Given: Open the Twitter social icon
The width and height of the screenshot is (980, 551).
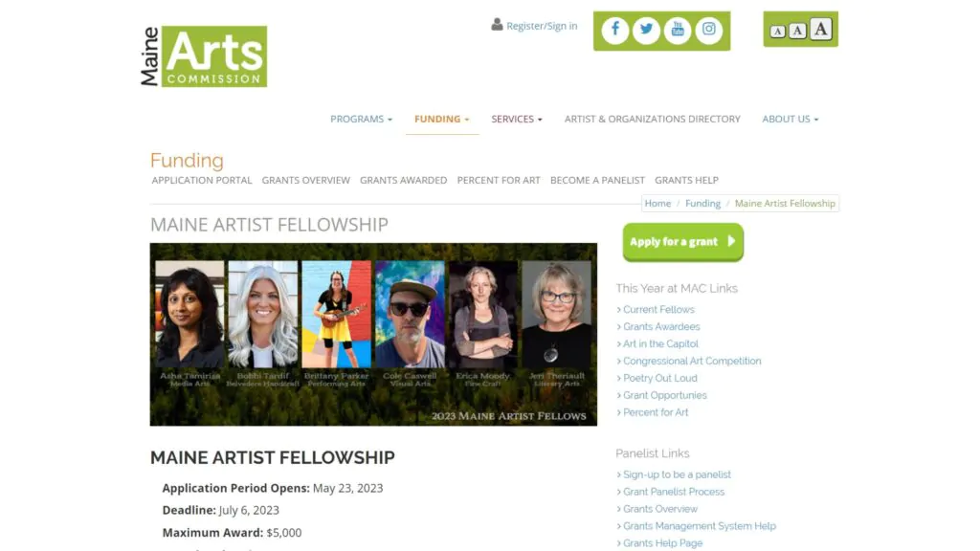Looking at the screenshot, I should click(646, 30).
